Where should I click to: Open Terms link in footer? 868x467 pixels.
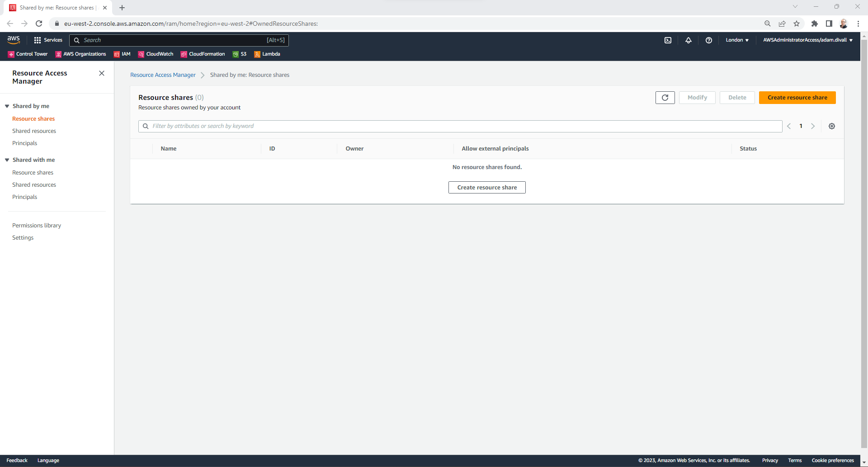[795, 461]
